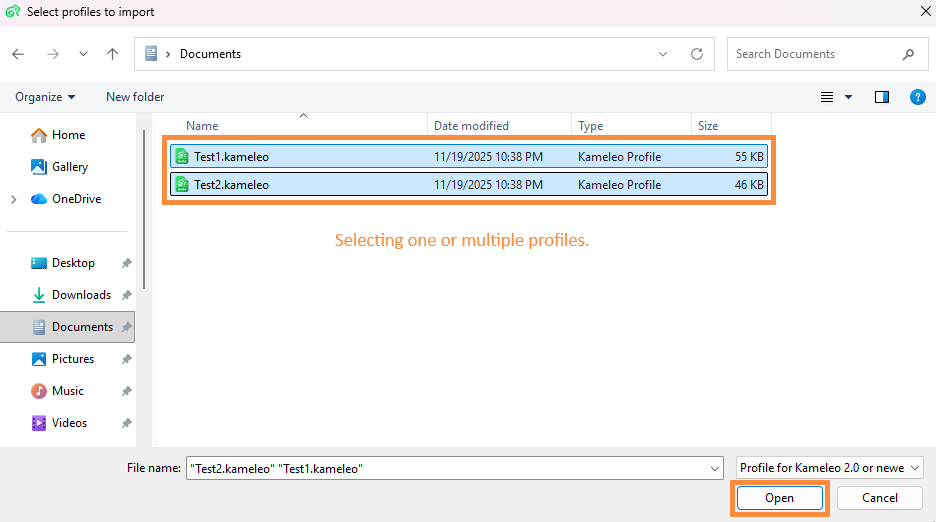Image resolution: width=936 pixels, height=522 pixels.
Task: Click Kameleo Profile type of Test2.kameleo row
Action: [x=619, y=185]
